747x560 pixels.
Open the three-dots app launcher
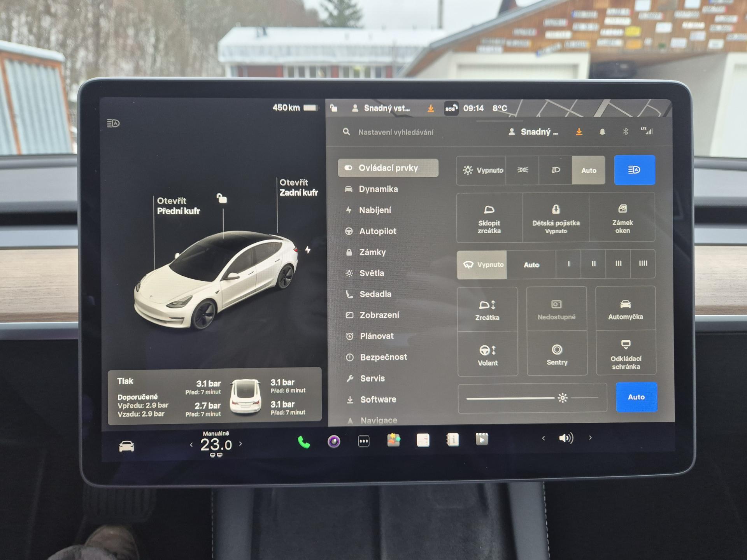pyautogui.click(x=363, y=441)
